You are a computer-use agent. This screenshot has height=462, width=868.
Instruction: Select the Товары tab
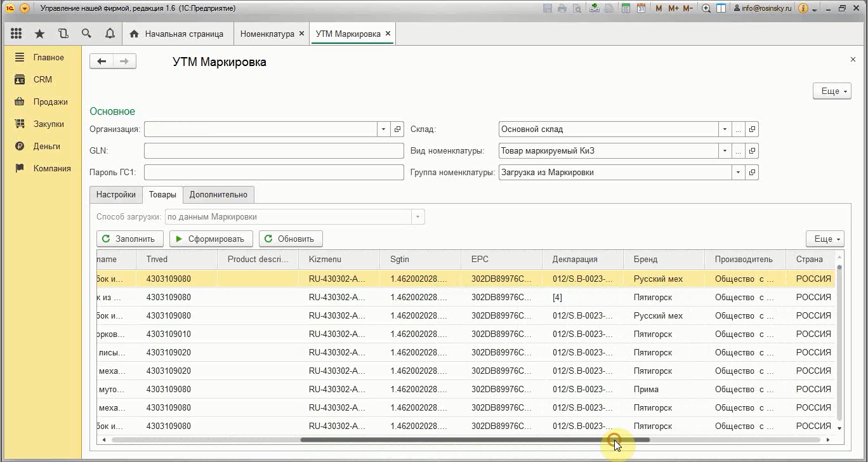pos(162,194)
